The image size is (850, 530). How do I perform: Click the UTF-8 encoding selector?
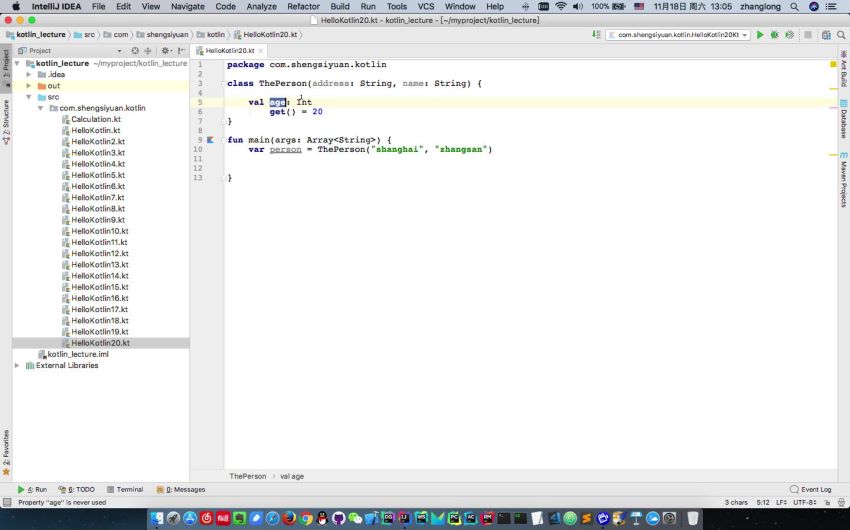(804, 502)
